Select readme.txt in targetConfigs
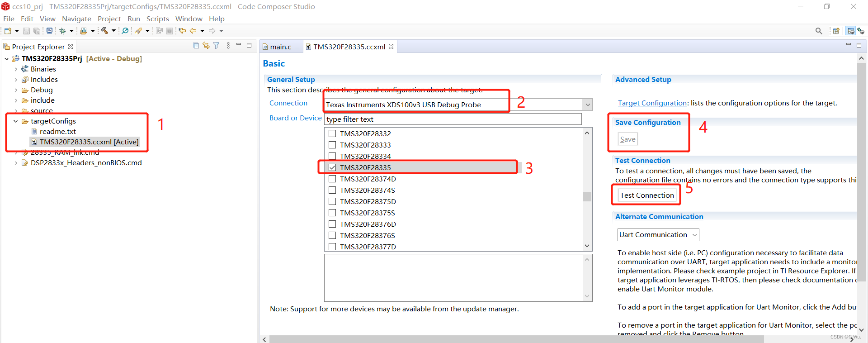The width and height of the screenshot is (868, 343). (x=58, y=132)
